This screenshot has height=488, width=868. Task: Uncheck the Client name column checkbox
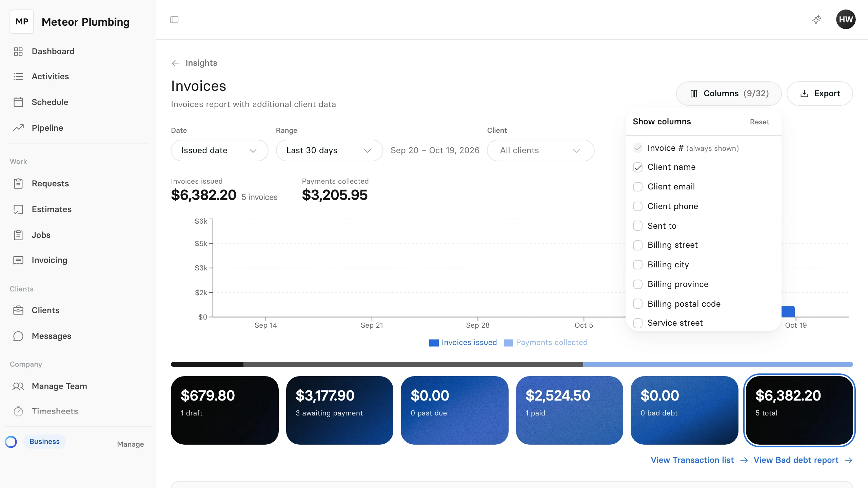638,167
